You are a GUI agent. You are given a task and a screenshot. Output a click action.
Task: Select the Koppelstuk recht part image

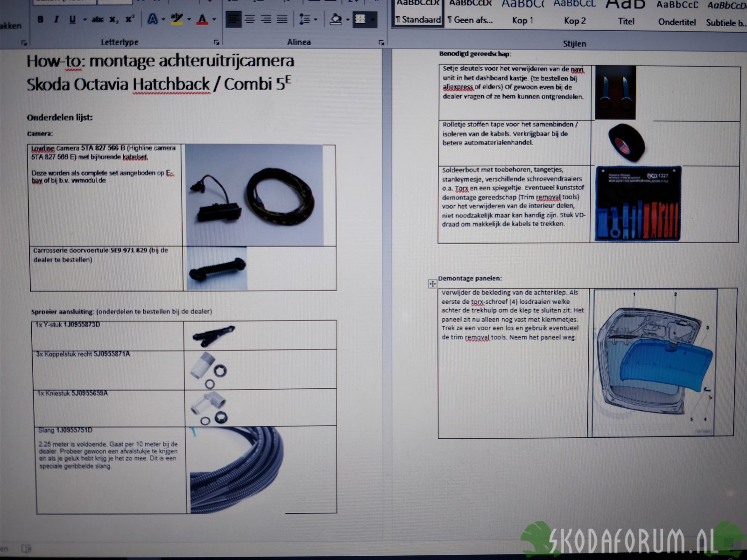(x=208, y=370)
